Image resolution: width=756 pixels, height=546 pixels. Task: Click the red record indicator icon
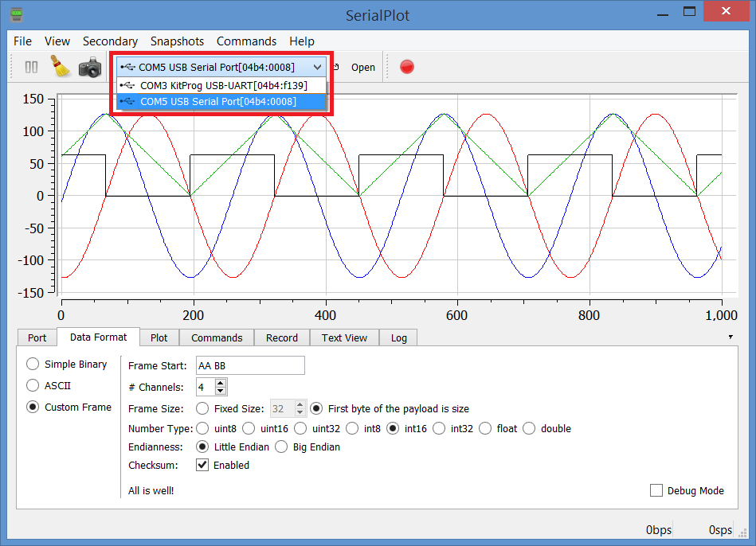[406, 67]
